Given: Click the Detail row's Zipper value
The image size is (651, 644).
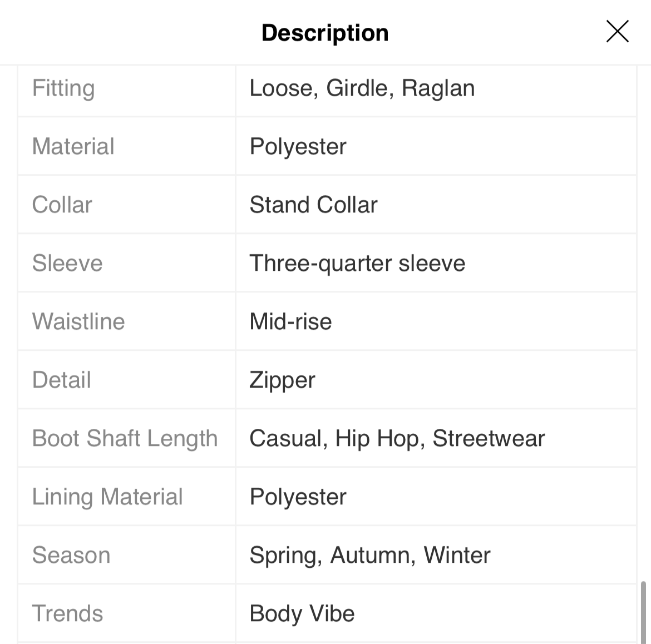Looking at the screenshot, I should 282,380.
